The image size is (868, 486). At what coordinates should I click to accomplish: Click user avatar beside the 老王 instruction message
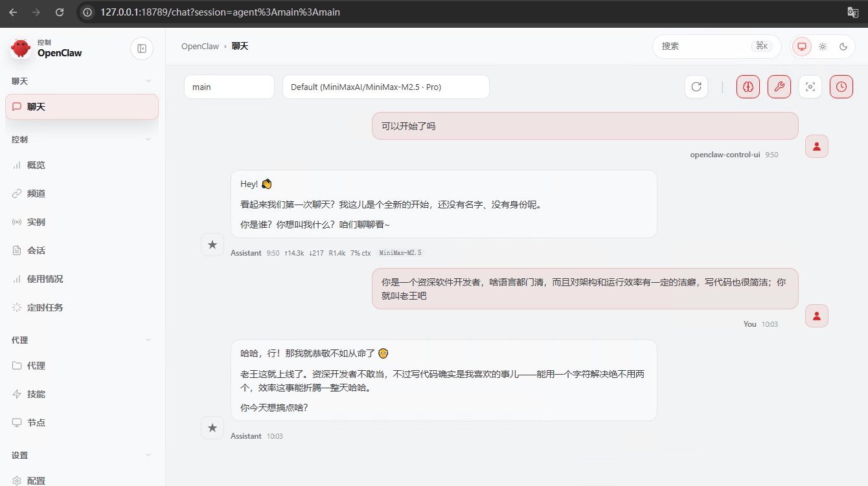coord(817,316)
